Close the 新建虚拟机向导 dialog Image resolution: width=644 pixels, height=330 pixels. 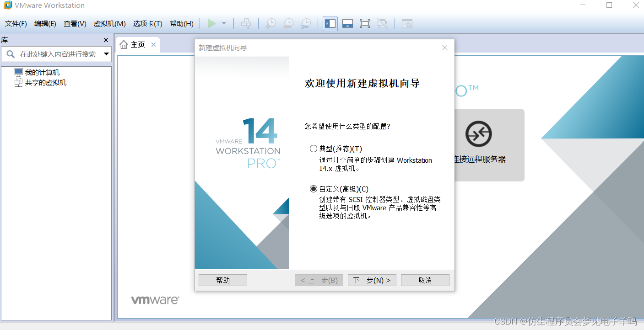[x=445, y=48]
